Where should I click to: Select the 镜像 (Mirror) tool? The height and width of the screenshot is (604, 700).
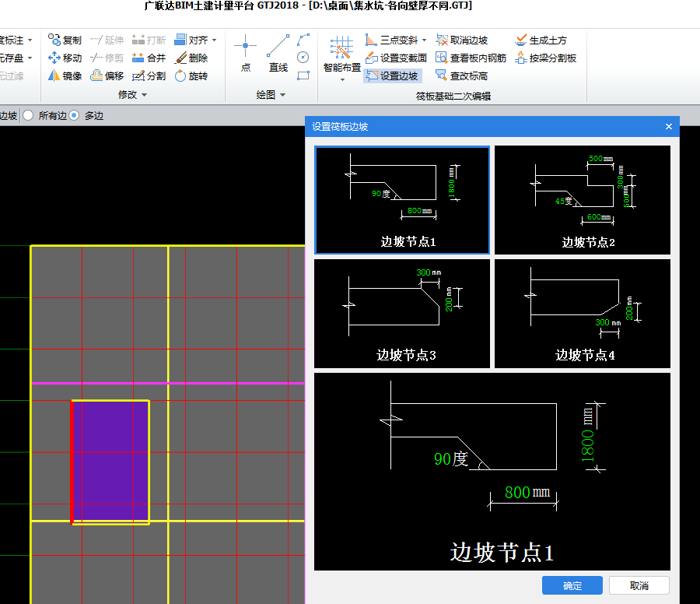point(65,76)
